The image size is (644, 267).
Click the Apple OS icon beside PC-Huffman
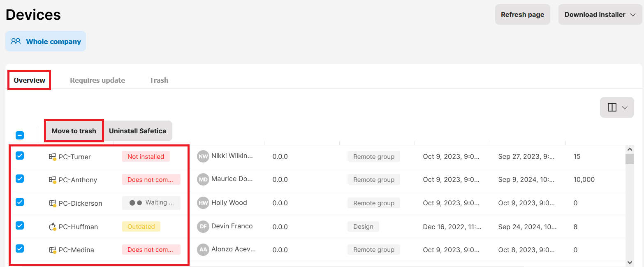[x=52, y=227]
